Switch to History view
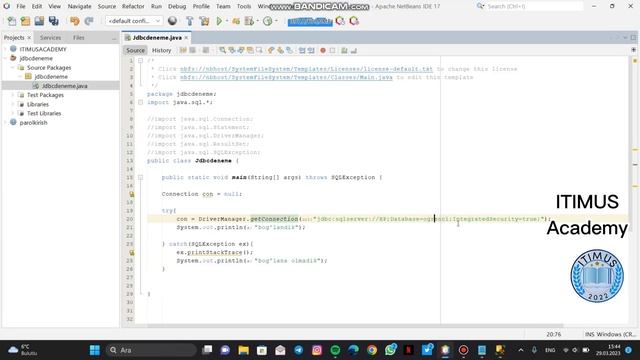 [x=162, y=50]
